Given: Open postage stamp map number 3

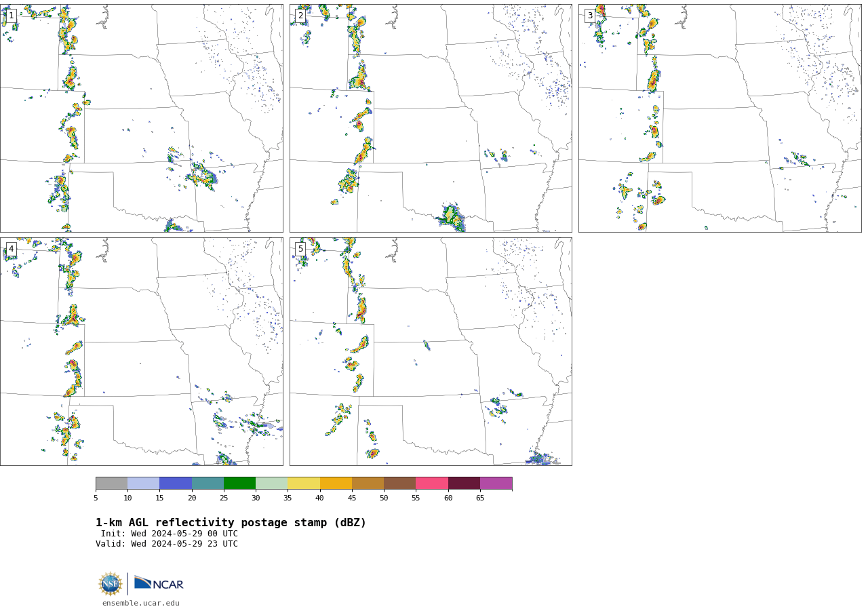Looking at the screenshot, I should tap(719, 118).
